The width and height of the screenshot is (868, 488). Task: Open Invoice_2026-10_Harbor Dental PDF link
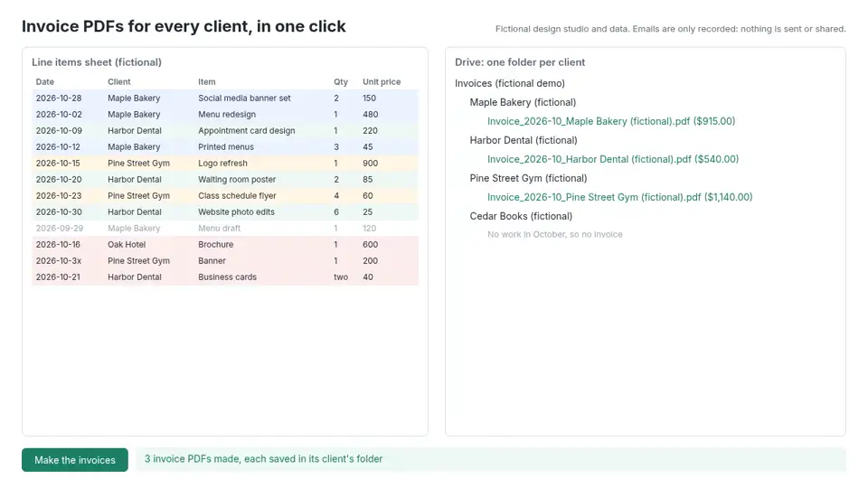coord(613,159)
